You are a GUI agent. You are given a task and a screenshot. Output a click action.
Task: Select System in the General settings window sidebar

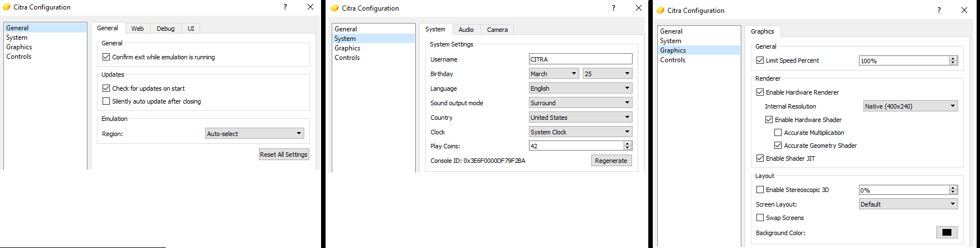point(45,38)
